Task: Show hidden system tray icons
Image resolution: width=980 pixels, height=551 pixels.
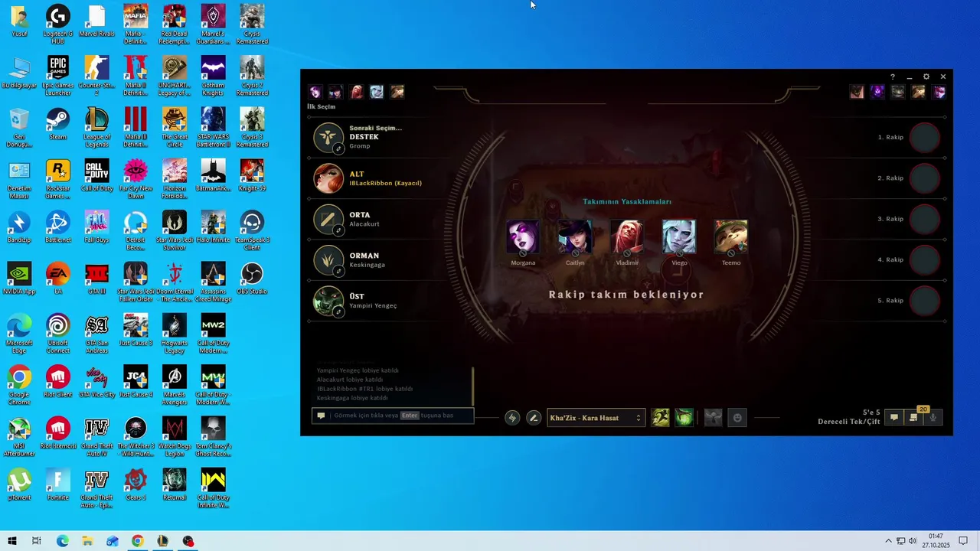Action: [888, 541]
